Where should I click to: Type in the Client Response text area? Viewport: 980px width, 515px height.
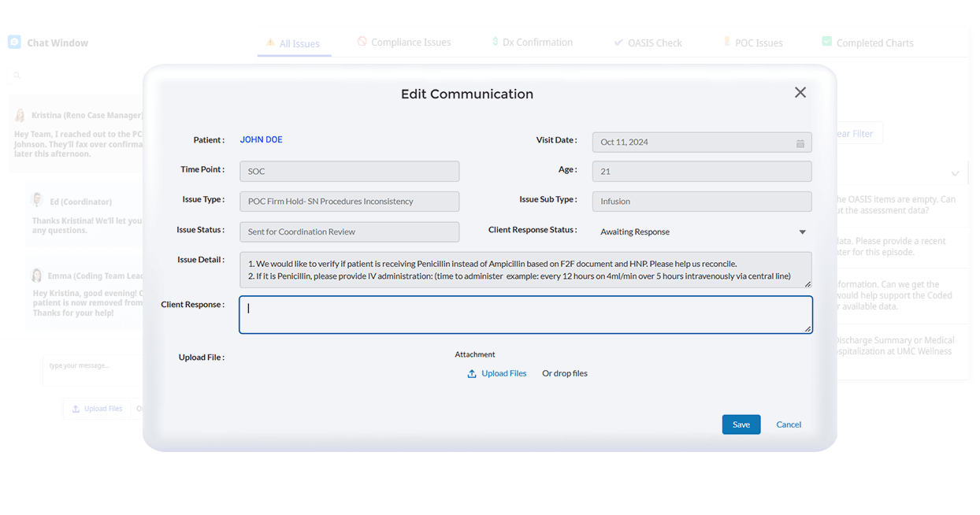click(x=525, y=315)
